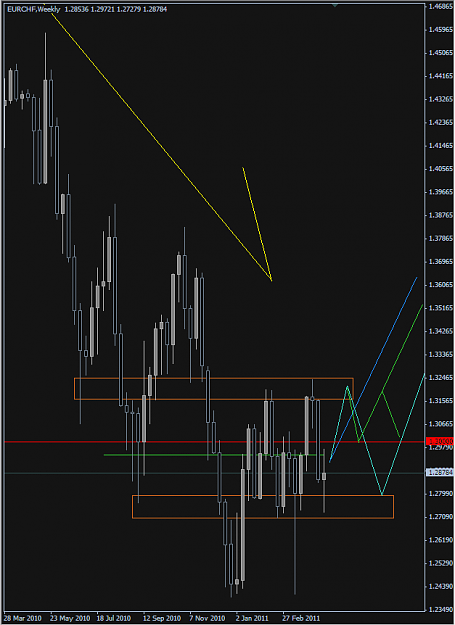Click price axis value 1.44165

tap(441, 76)
